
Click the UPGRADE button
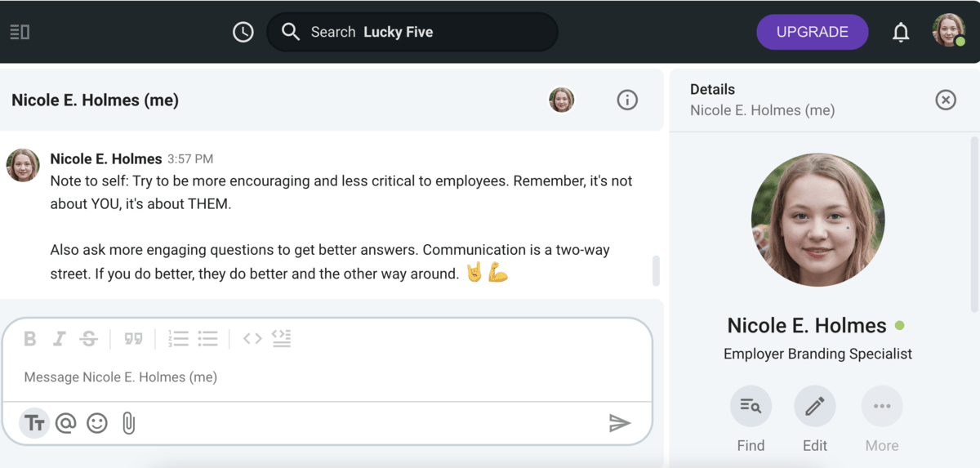tap(813, 32)
